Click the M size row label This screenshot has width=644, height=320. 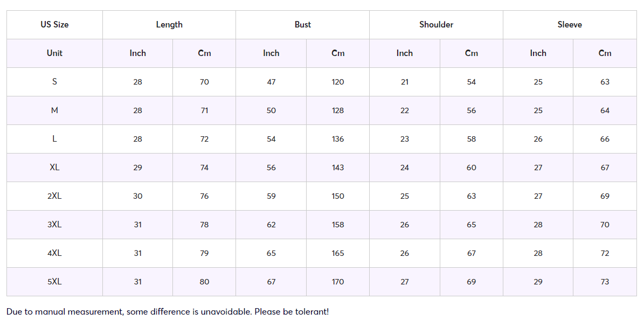(54, 110)
